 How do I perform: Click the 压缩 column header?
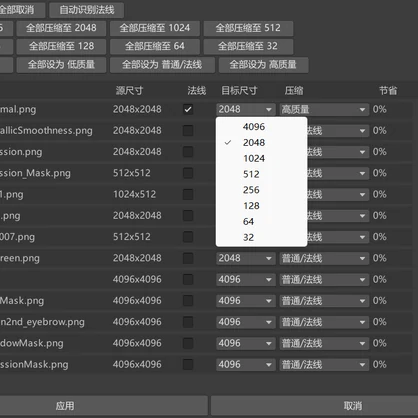[x=294, y=90]
